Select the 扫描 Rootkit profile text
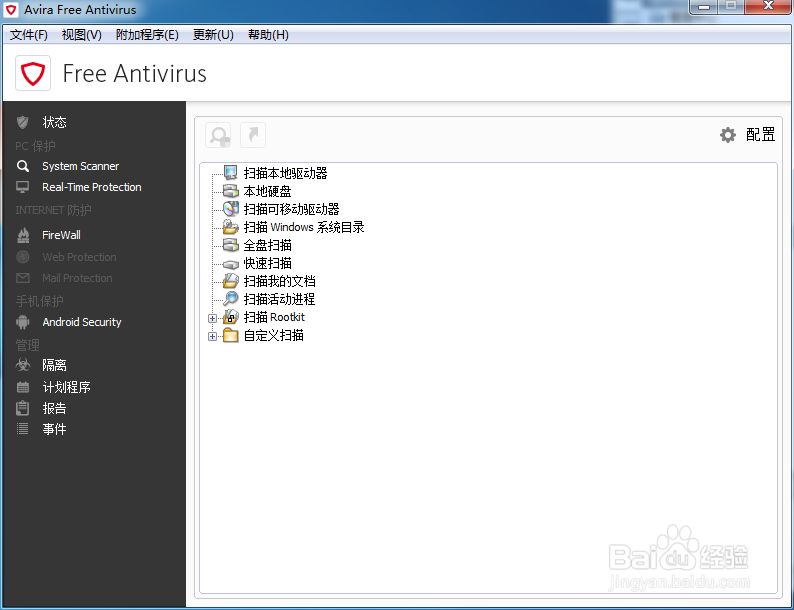 pos(274,317)
